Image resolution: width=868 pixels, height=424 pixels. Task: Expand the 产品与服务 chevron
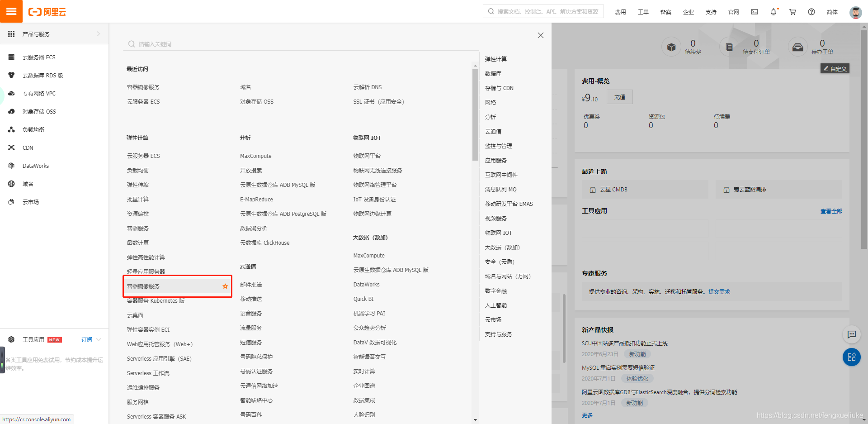coord(99,34)
